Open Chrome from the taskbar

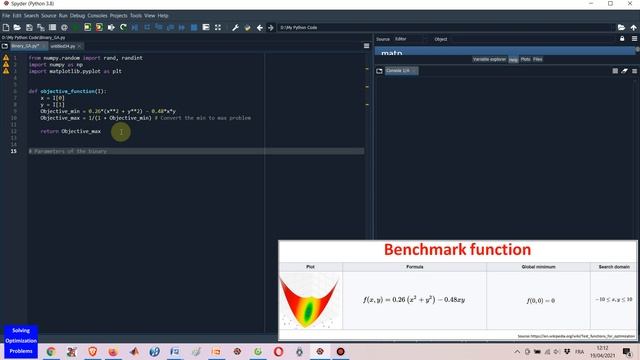click(51, 351)
